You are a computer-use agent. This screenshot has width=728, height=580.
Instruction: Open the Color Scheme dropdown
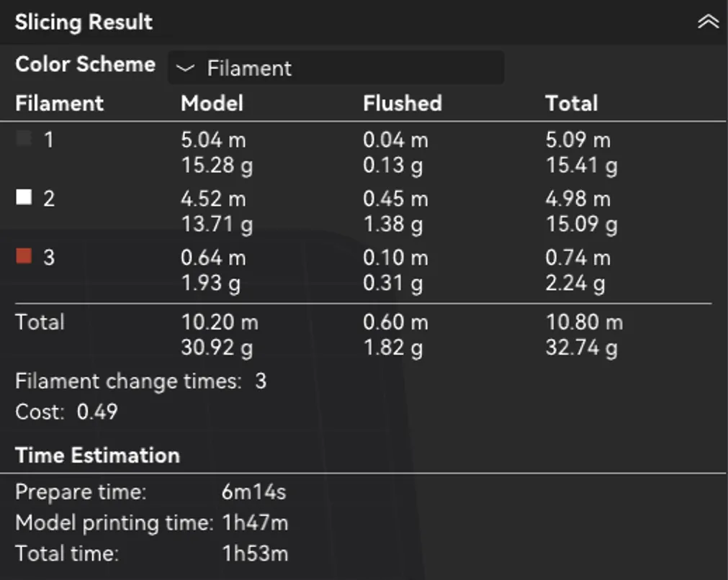336,68
